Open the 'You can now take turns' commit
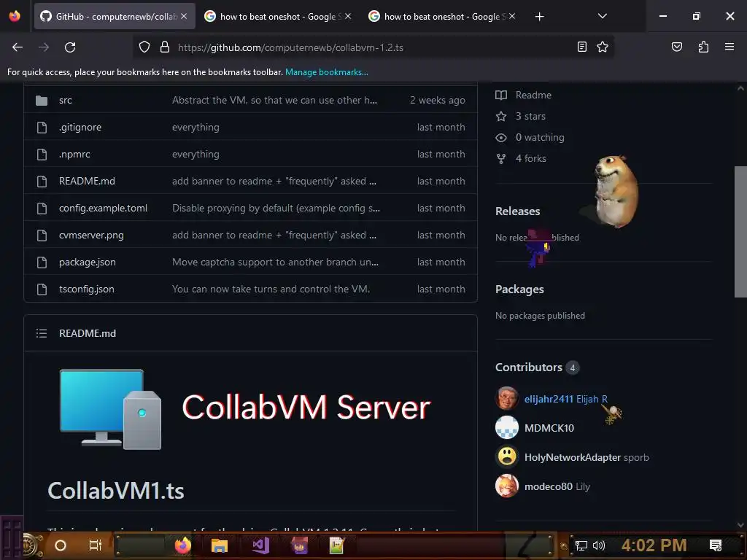 pos(271,289)
